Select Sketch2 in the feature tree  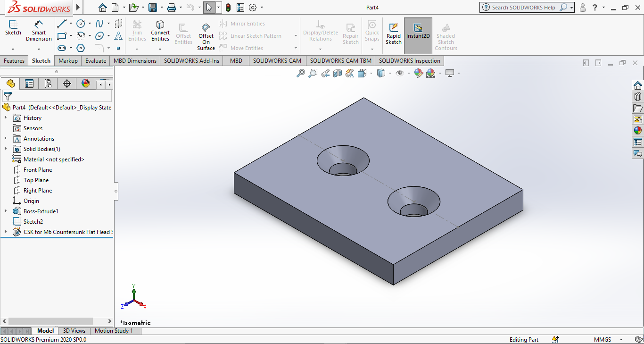tap(33, 222)
